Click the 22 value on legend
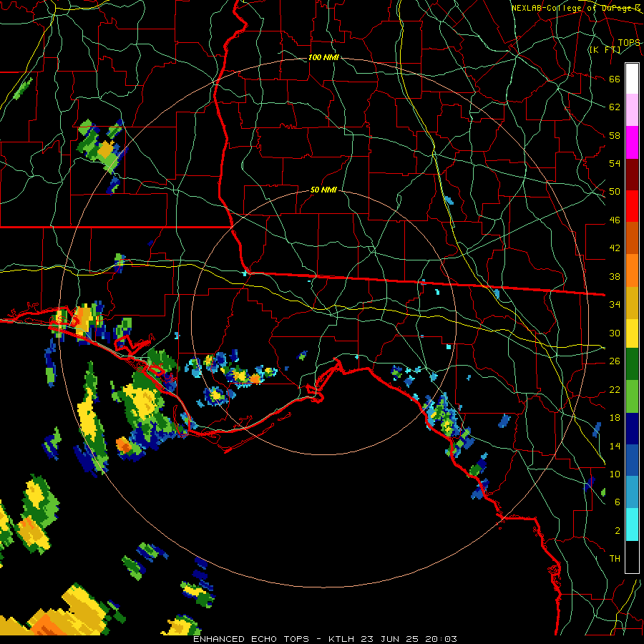This screenshot has height=644, width=644. 615,389
